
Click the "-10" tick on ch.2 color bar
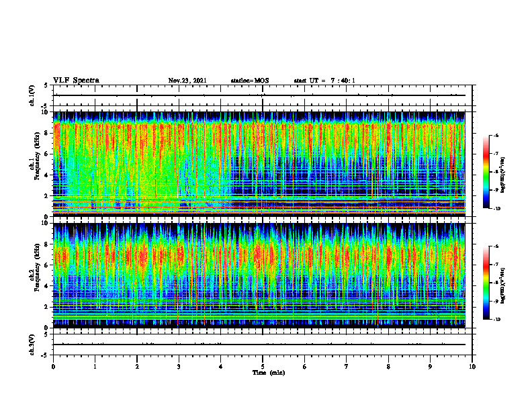pos(496,320)
